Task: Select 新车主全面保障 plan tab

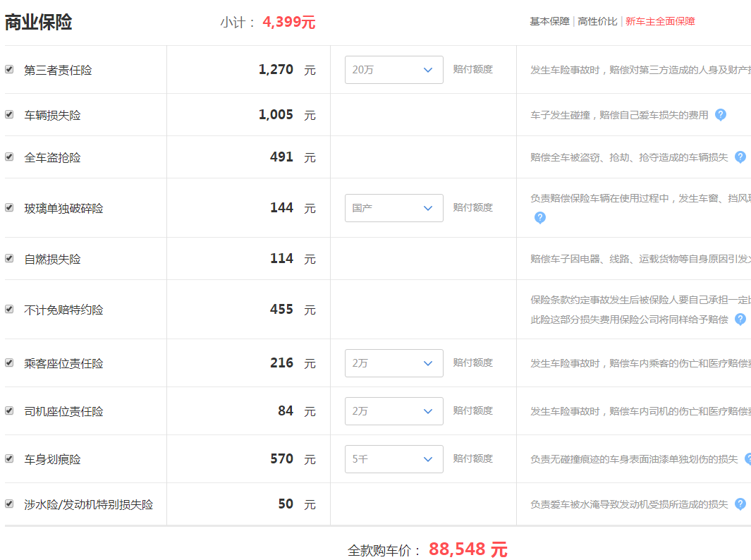Action: click(x=660, y=22)
